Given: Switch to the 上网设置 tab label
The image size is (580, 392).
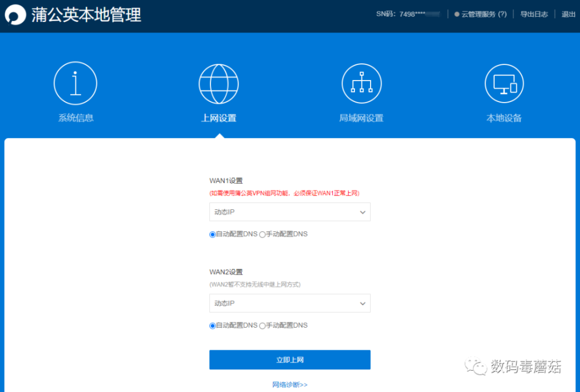Looking at the screenshot, I should [219, 118].
